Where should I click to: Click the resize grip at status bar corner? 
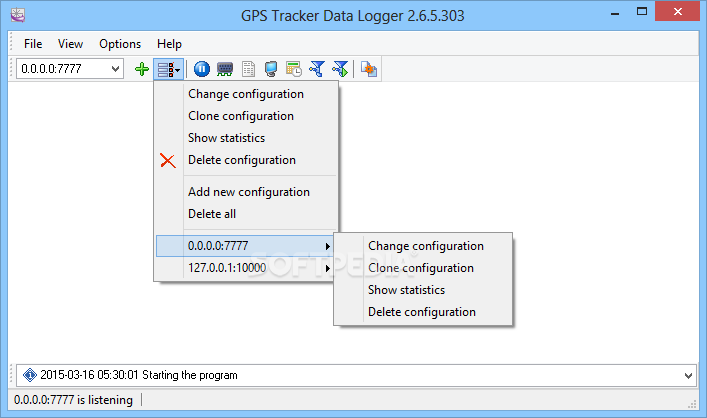tap(692, 404)
